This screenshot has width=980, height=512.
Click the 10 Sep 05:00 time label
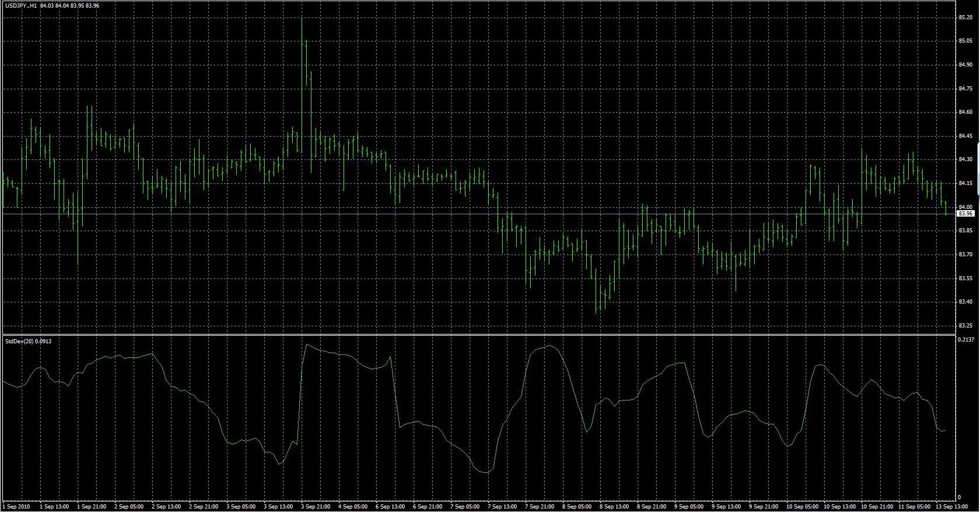coord(801,507)
